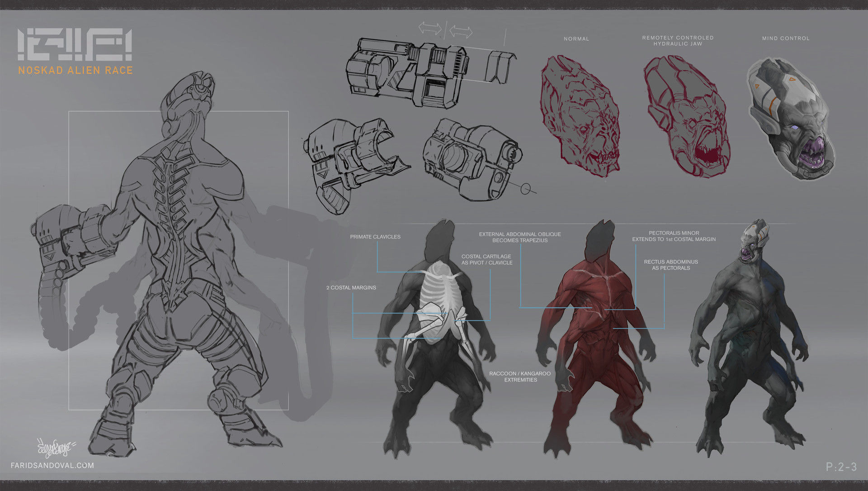This screenshot has height=491, width=868.
Task: Click the 'MIND CONTROL' label
Action: 786,38
